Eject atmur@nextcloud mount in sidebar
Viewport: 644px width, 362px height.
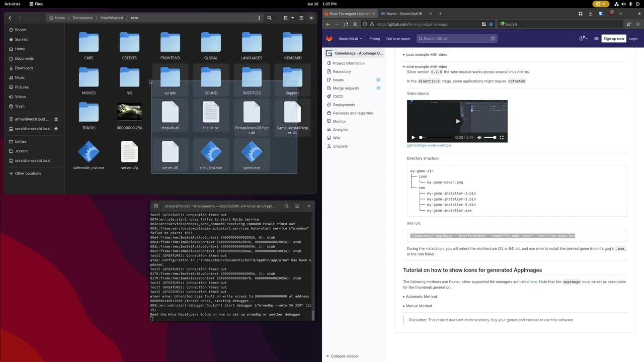56,119
